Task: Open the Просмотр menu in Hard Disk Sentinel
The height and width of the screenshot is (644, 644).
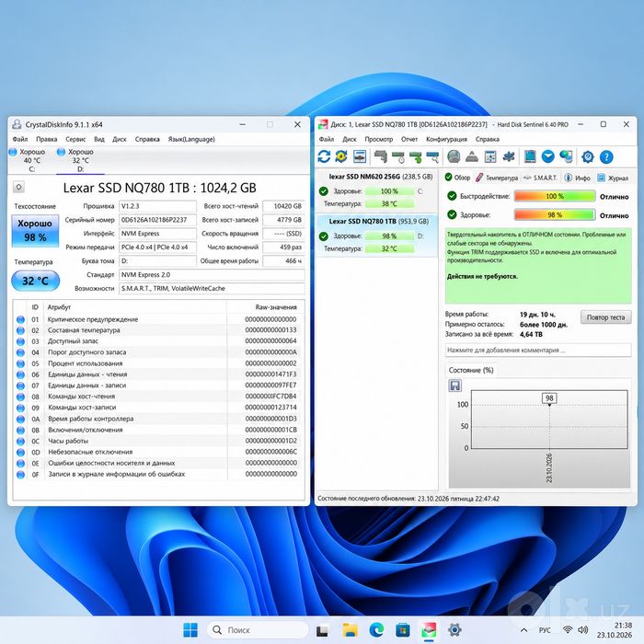Action: coord(379,139)
